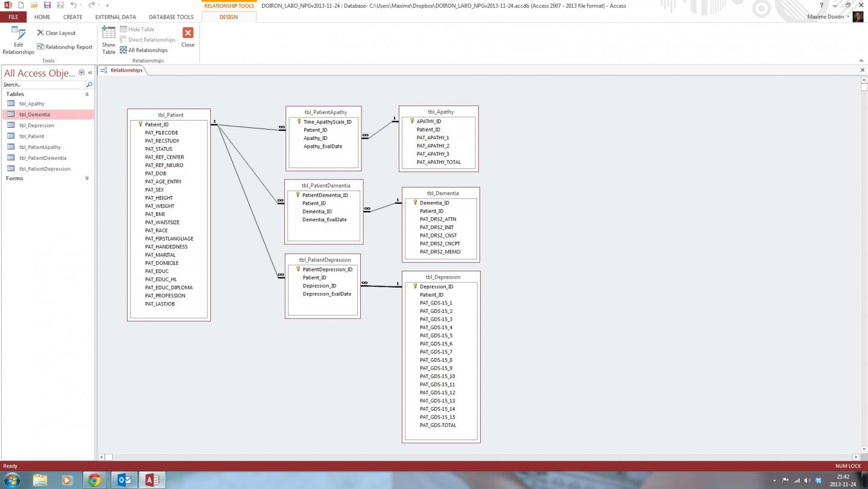Open the volume control in system tray
This screenshot has height=489, width=868.
(807, 481)
